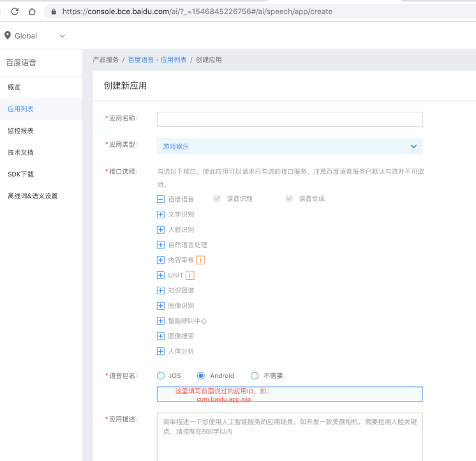Viewport: 476px width, 461px height.
Task: Click the lock icon beside the URL
Action: click(x=54, y=11)
